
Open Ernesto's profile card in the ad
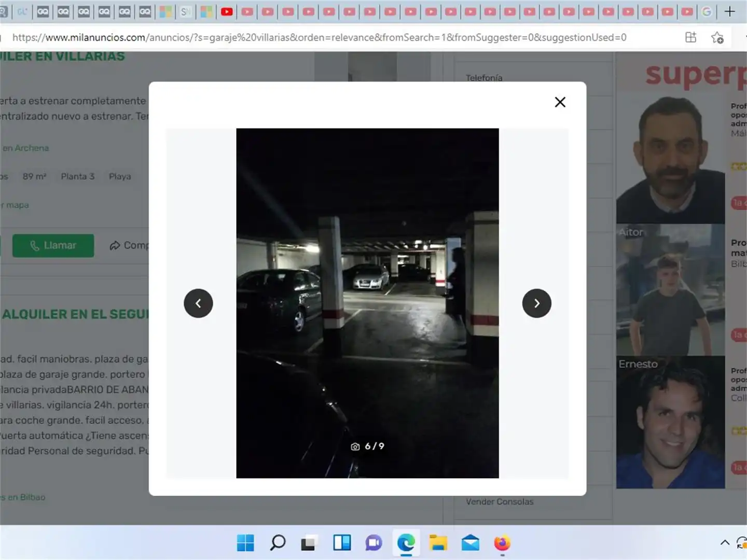tap(670, 422)
